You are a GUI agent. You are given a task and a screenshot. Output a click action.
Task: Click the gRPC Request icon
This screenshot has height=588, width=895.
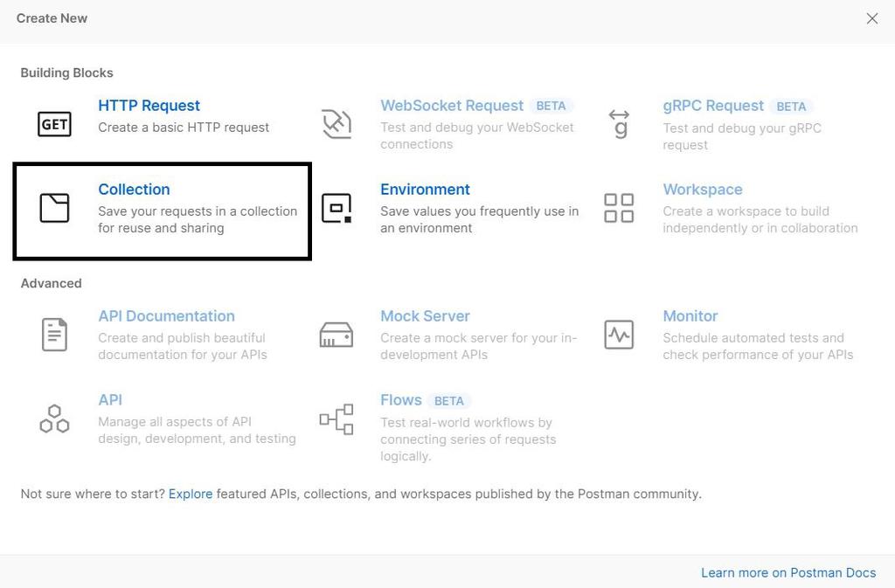point(619,124)
